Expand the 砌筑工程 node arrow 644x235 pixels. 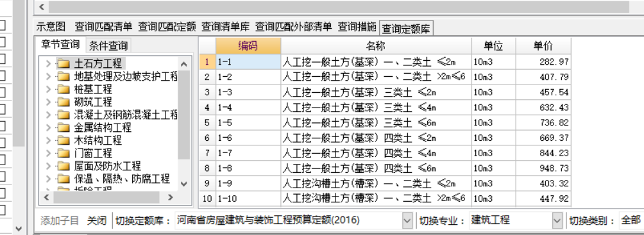click(x=49, y=102)
